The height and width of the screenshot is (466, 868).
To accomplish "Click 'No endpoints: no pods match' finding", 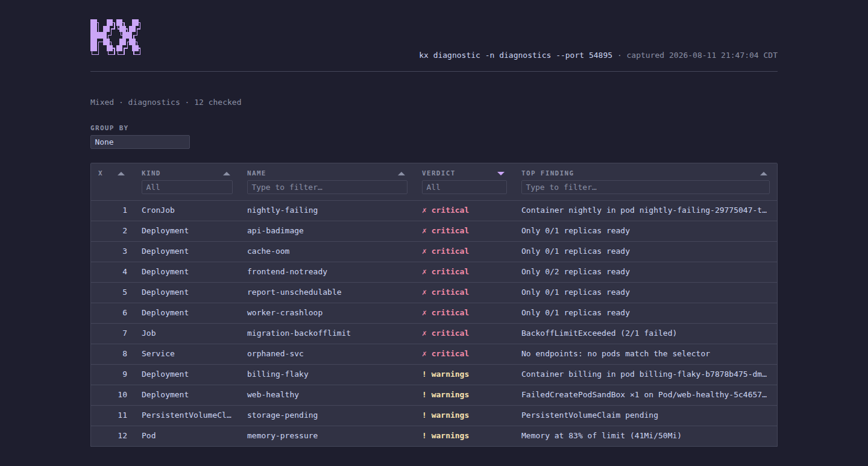I will click(x=615, y=354).
